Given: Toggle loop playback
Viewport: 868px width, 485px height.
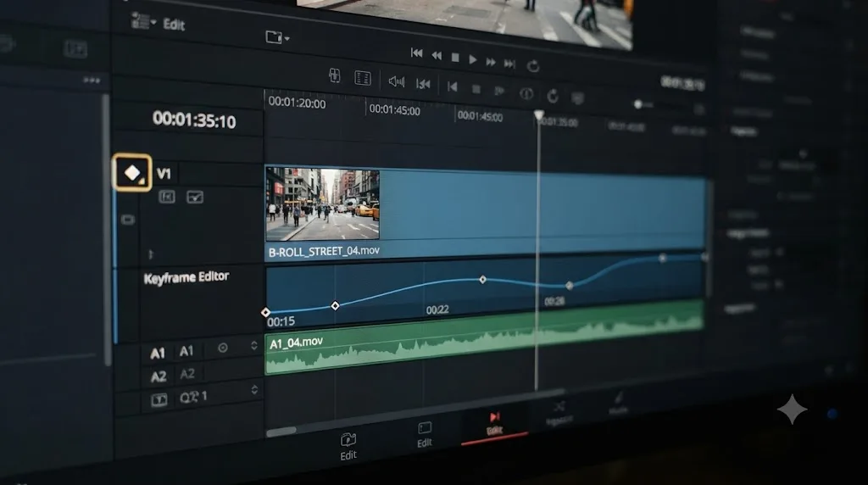Looking at the screenshot, I should tap(533, 66).
